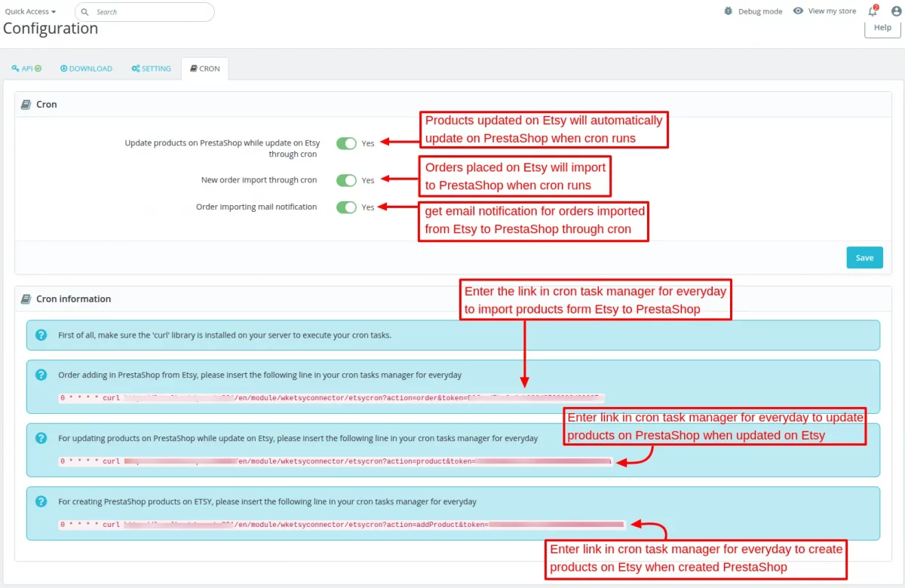Click the Cron information panel book icon
Image resolution: width=905 pixels, height=588 pixels.
coord(26,299)
